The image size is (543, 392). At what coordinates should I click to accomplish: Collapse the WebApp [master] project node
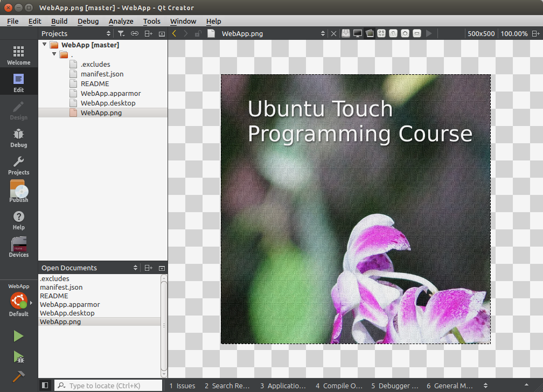(x=44, y=44)
